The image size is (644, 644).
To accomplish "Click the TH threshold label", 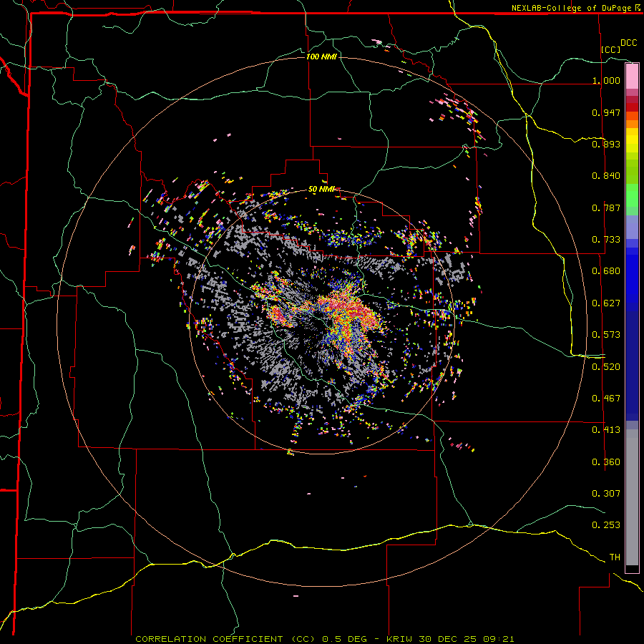I will pos(615,557).
